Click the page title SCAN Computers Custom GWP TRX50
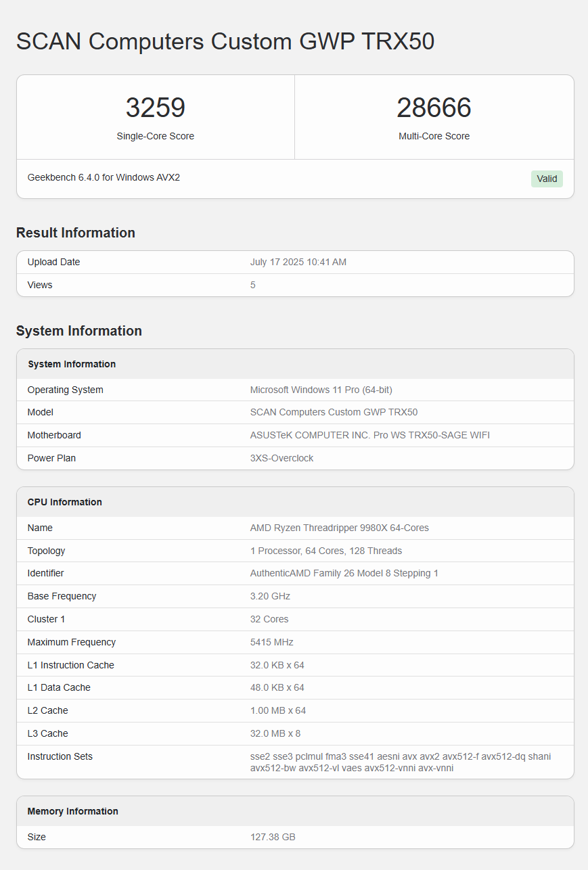Viewport: 588px width, 870px height. coord(225,41)
